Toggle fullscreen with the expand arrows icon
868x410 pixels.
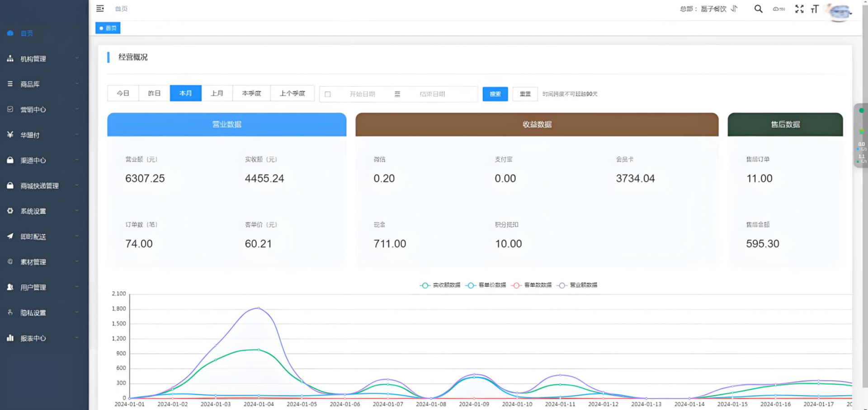(x=799, y=9)
